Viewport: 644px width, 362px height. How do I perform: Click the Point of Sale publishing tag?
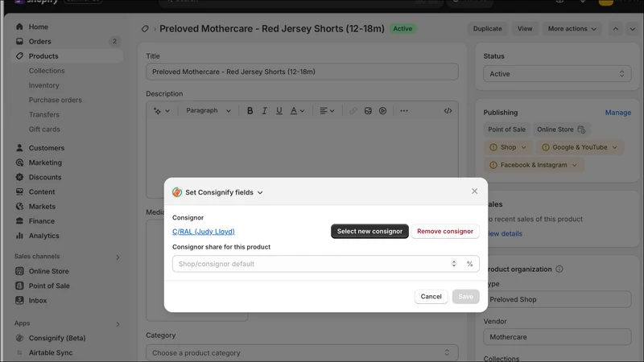tap(506, 130)
